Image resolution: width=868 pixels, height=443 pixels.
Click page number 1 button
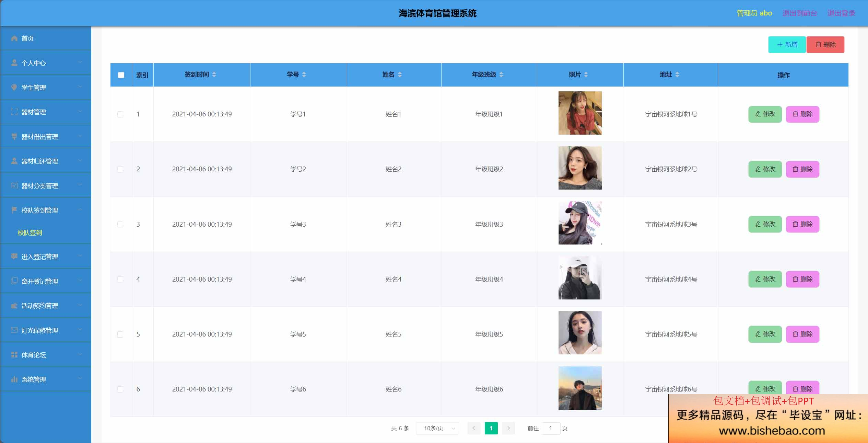coord(491,428)
